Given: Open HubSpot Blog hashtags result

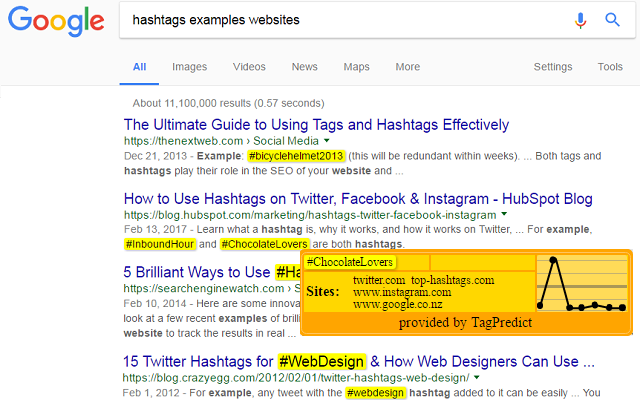Looking at the screenshot, I should (x=358, y=199).
